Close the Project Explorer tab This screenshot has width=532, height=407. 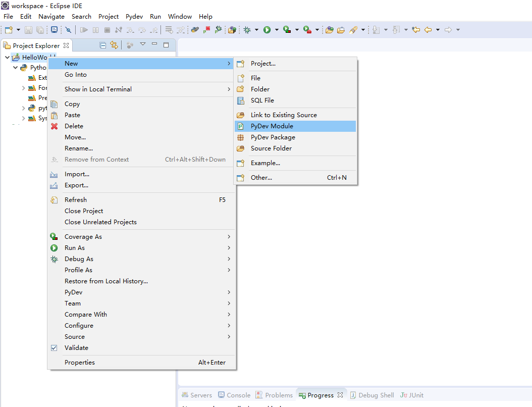pos(66,45)
